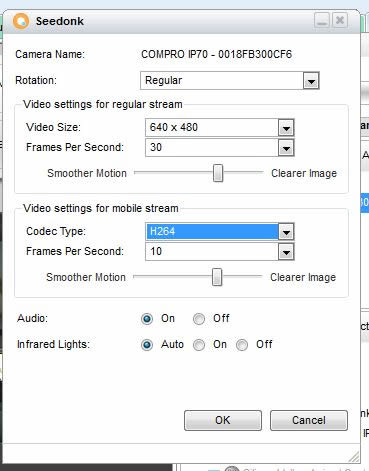Click the Cancel button

pos(309,420)
